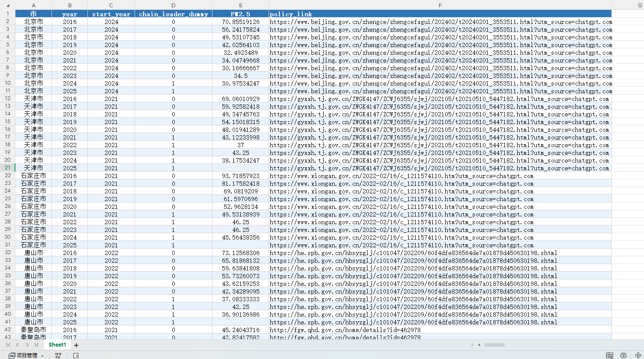This screenshot has height=359, width=644.
Task: Click the reading mode crosshair icon
Action: [637, 355]
